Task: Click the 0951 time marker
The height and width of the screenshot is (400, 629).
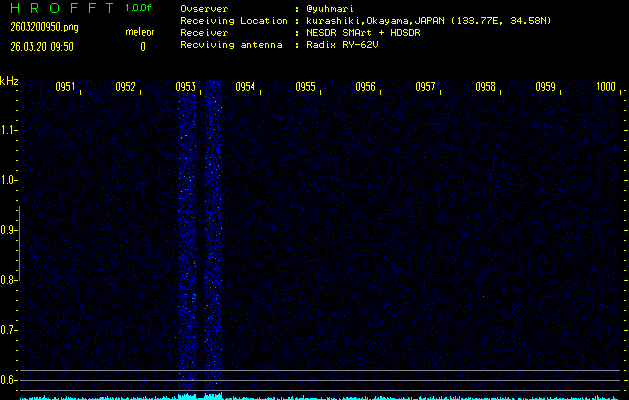Action: point(66,87)
